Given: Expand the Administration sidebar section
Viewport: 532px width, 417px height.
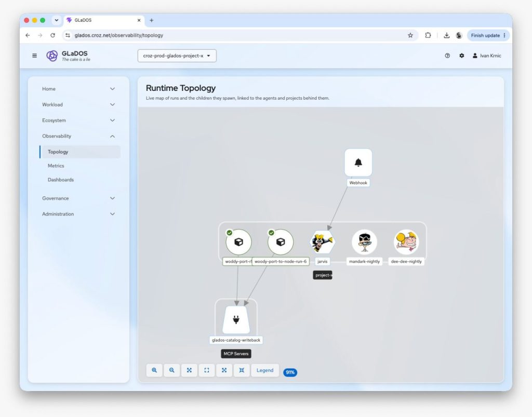Looking at the screenshot, I should tap(78, 214).
